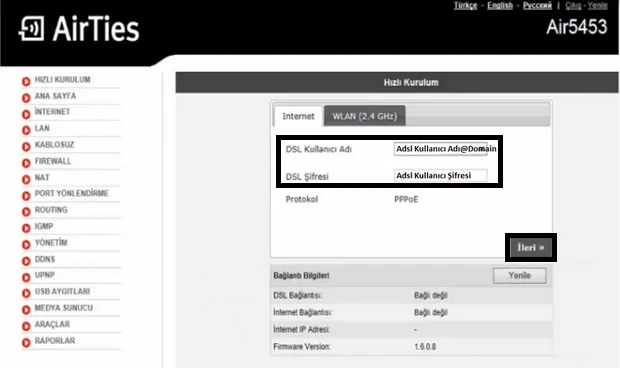Click the Protokol label
This screenshot has height=368, width=620.
(x=302, y=199)
